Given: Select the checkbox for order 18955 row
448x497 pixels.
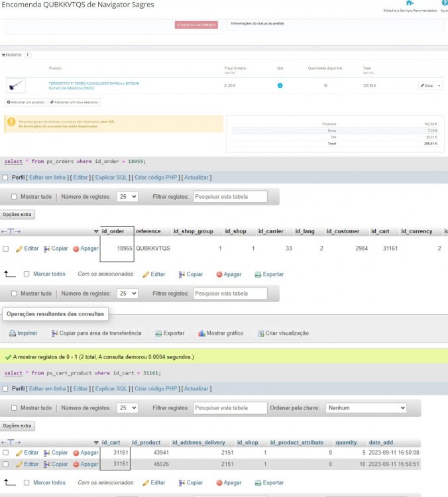Looking at the screenshot, I should pos(6,248).
